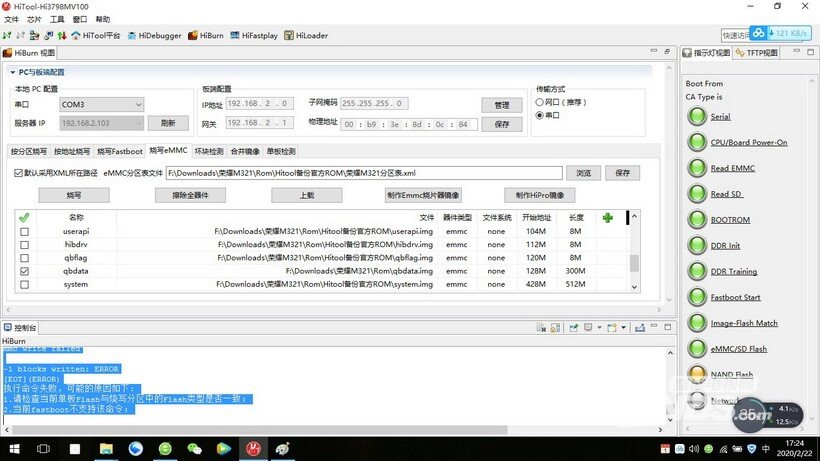Check the hibdrv partition checkbox
Screen dimensions: 820x461
[25, 245]
